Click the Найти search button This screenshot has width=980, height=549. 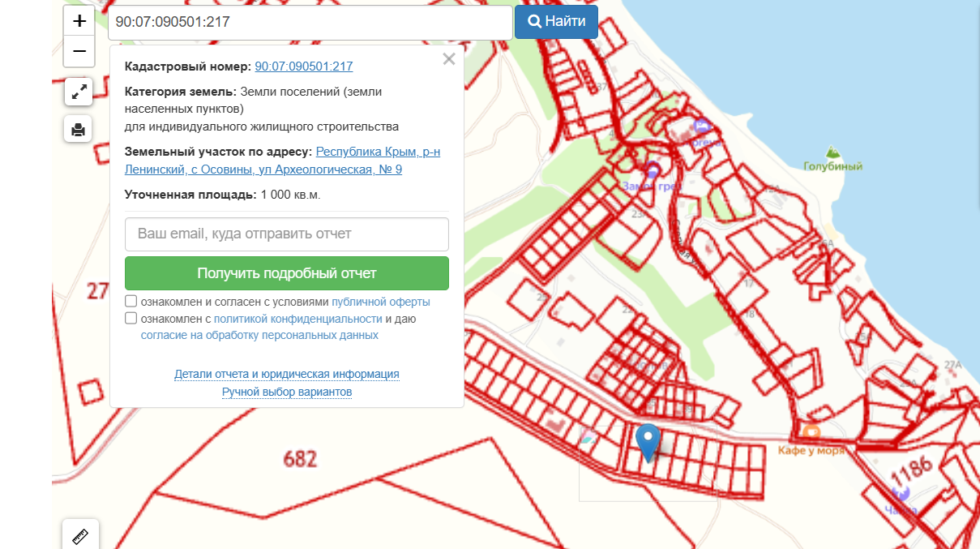point(556,22)
